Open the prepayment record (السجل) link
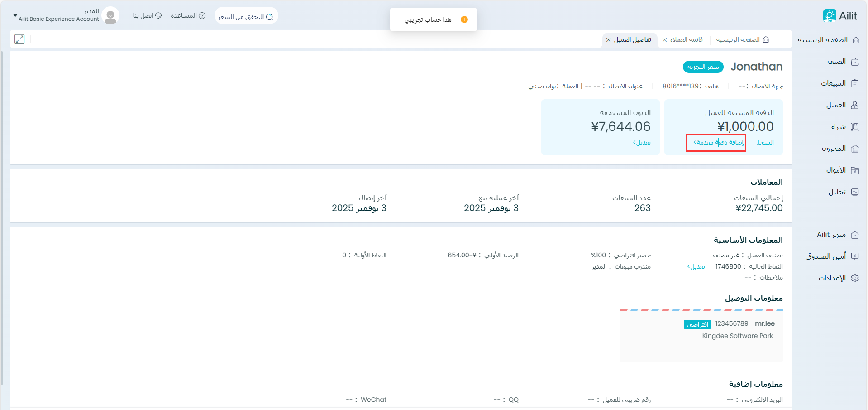The height and width of the screenshot is (410, 868). click(765, 142)
